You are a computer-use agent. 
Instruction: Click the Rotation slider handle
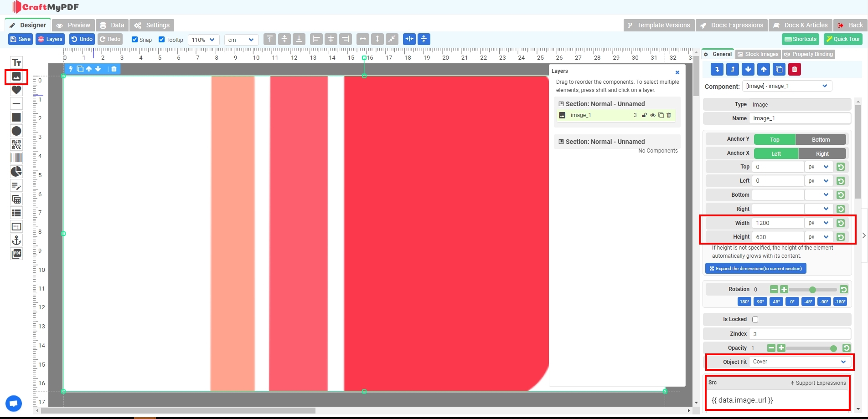point(812,290)
